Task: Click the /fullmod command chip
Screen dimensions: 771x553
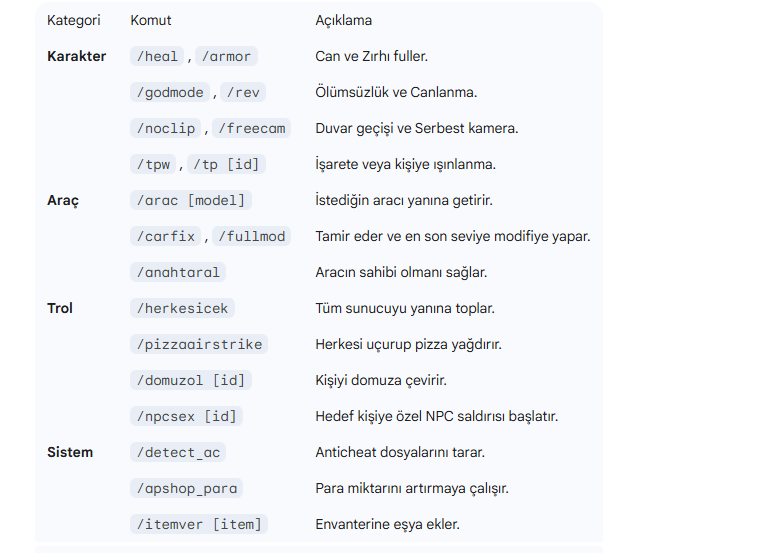Action: [251, 236]
